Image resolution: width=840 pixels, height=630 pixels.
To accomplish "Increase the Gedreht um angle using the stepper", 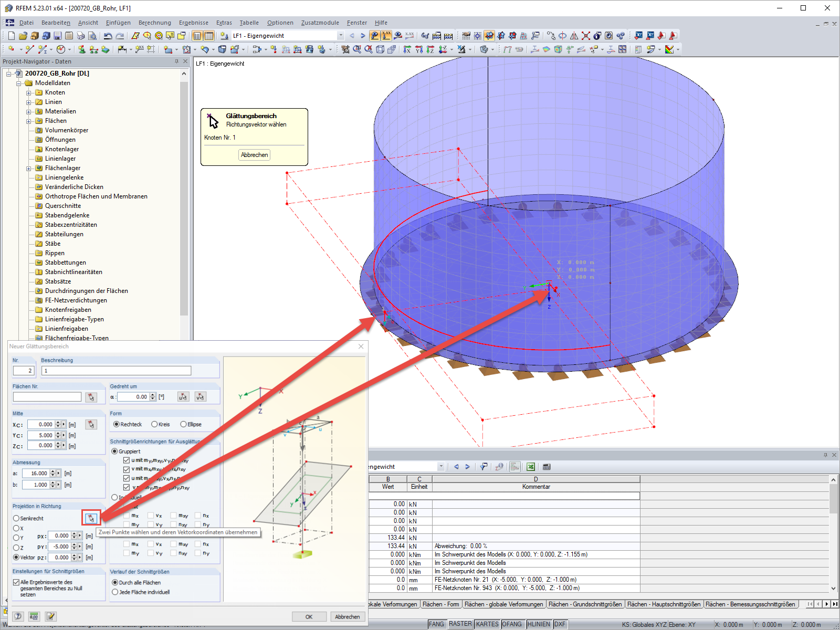I will [152, 395].
